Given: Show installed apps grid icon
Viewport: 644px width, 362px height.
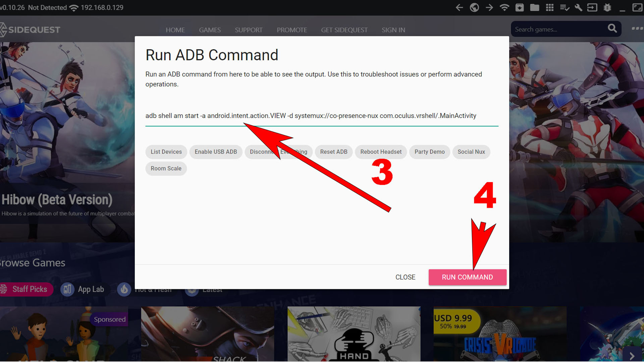Looking at the screenshot, I should [x=550, y=7].
